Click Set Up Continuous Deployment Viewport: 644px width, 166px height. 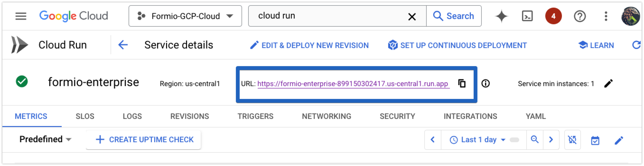pyautogui.click(x=457, y=45)
